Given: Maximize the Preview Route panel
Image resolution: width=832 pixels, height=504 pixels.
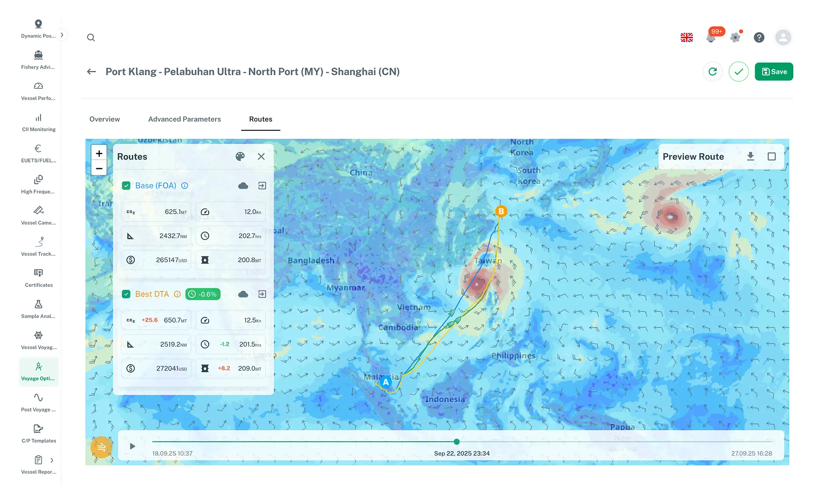Looking at the screenshot, I should pos(772,156).
